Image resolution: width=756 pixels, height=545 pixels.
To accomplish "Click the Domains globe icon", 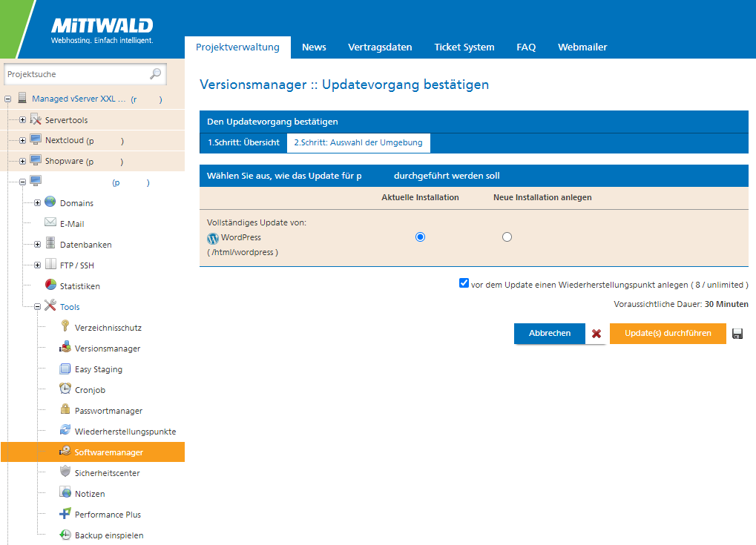I will pyautogui.click(x=50, y=202).
